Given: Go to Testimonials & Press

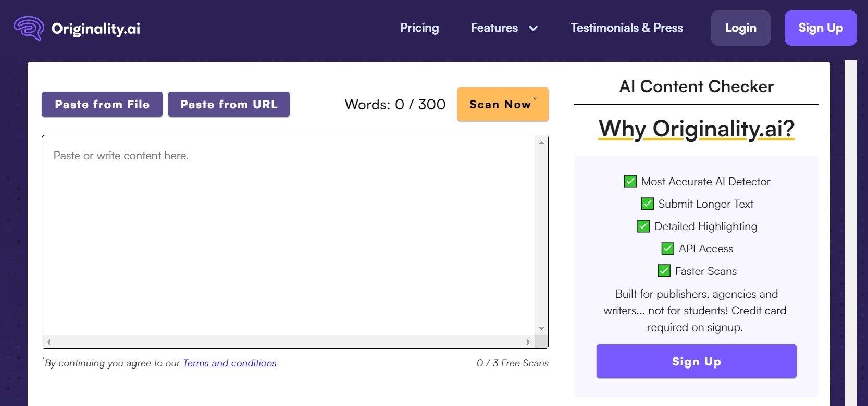Looking at the screenshot, I should point(627,28).
